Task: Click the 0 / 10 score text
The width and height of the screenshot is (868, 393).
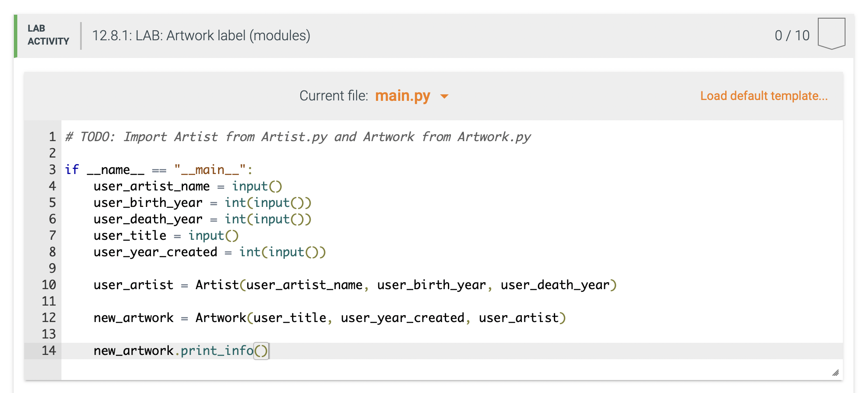Action: pos(792,35)
